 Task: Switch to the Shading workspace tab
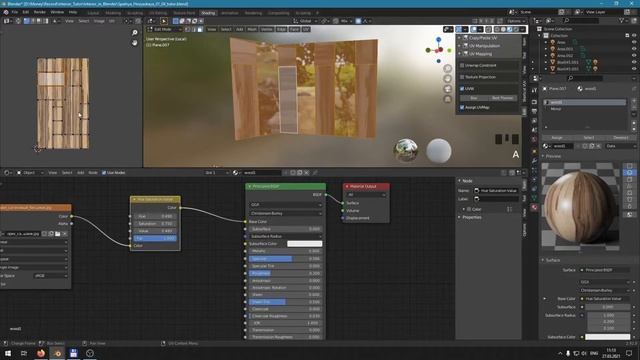click(x=208, y=13)
